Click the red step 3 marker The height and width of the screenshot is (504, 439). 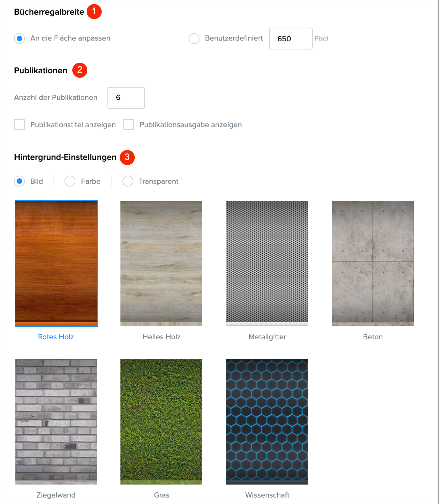(x=127, y=157)
